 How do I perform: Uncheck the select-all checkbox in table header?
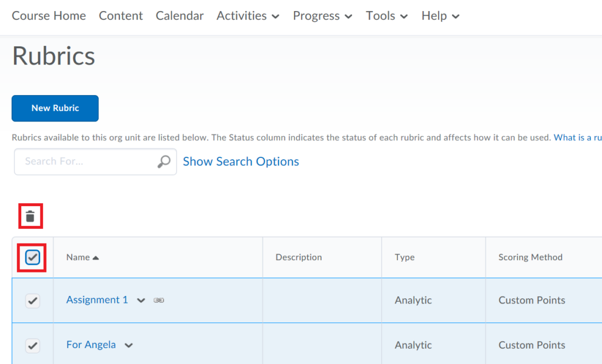(x=32, y=257)
